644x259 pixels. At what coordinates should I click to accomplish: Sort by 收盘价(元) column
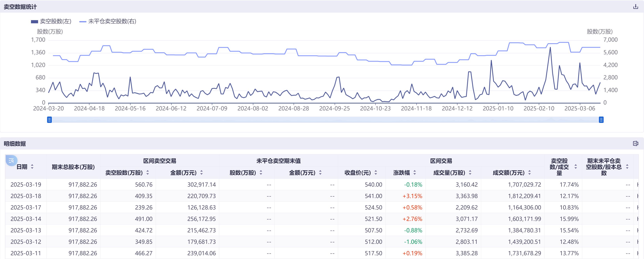click(376, 173)
